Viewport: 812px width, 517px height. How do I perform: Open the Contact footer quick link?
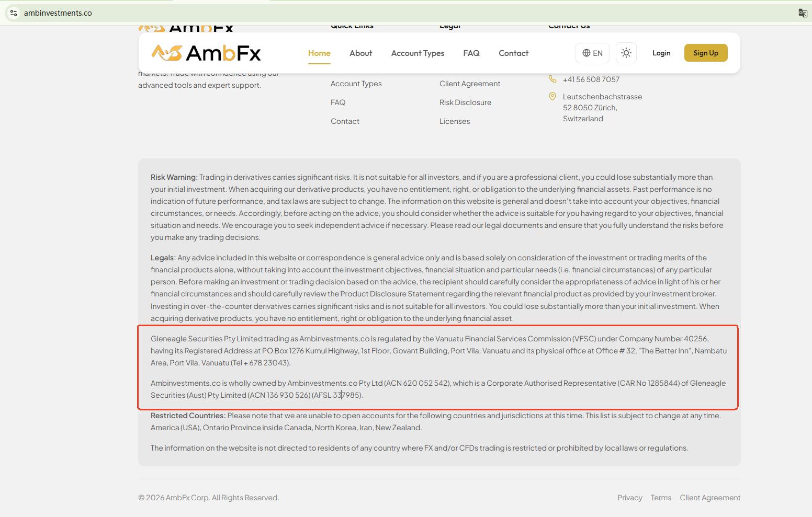[x=345, y=121]
